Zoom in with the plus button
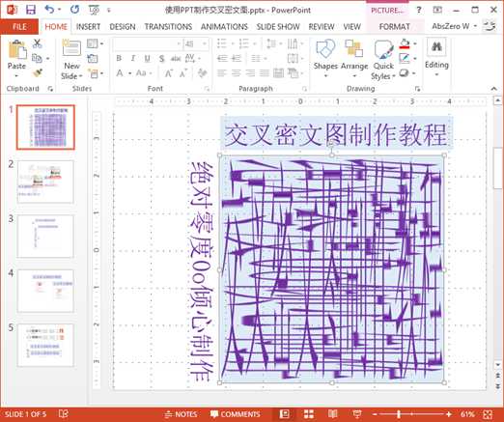504x422 pixels. (449, 414)
